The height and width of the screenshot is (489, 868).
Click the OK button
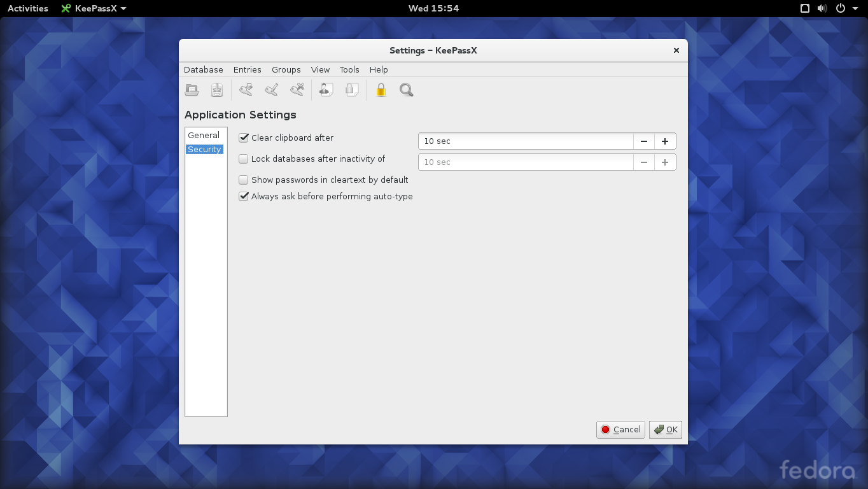[666, 430]
